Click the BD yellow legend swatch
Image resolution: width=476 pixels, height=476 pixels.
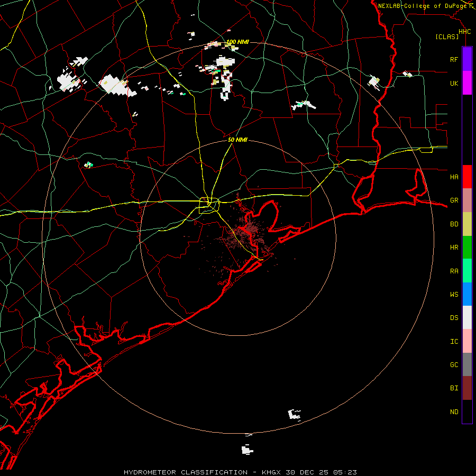pos(467,224)
